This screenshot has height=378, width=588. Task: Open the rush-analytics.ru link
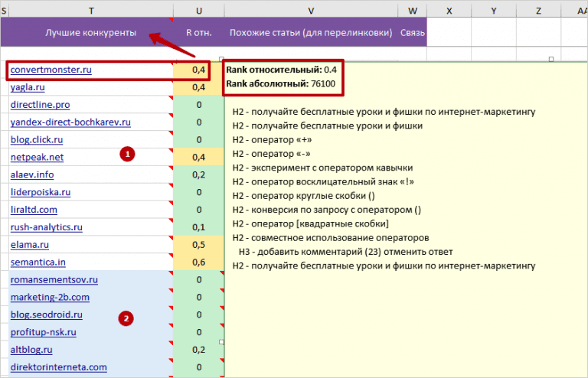[47, 227]
